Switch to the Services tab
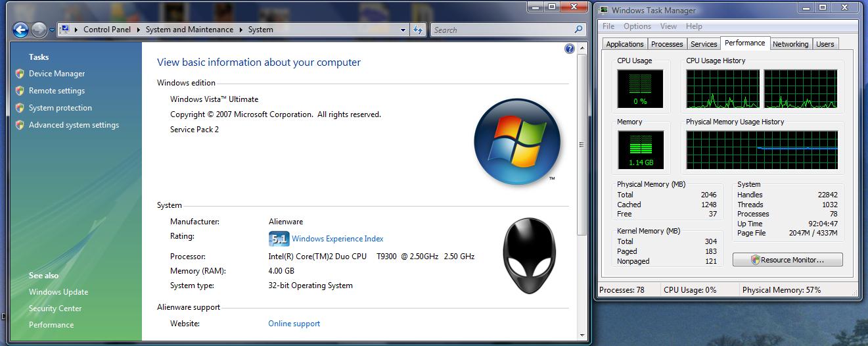The height and width of the screenshot is (346, 868). click(x=704, y=44)
